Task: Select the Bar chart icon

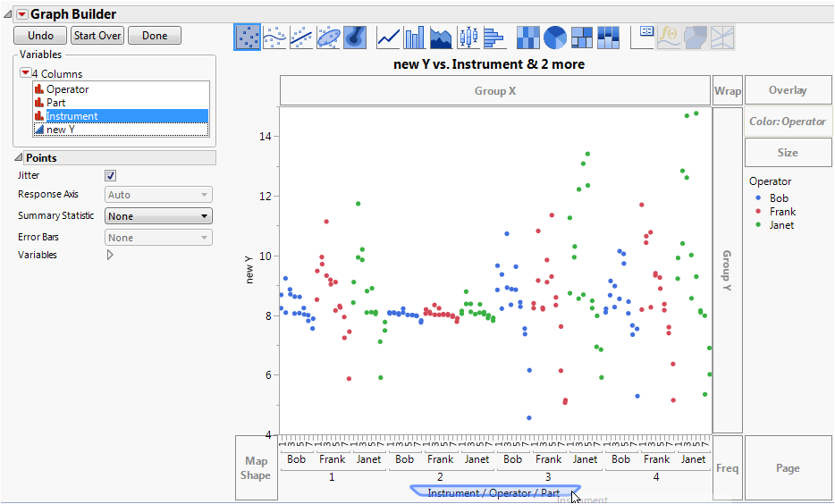Action: pyautogui.click(x=415, y=37)
